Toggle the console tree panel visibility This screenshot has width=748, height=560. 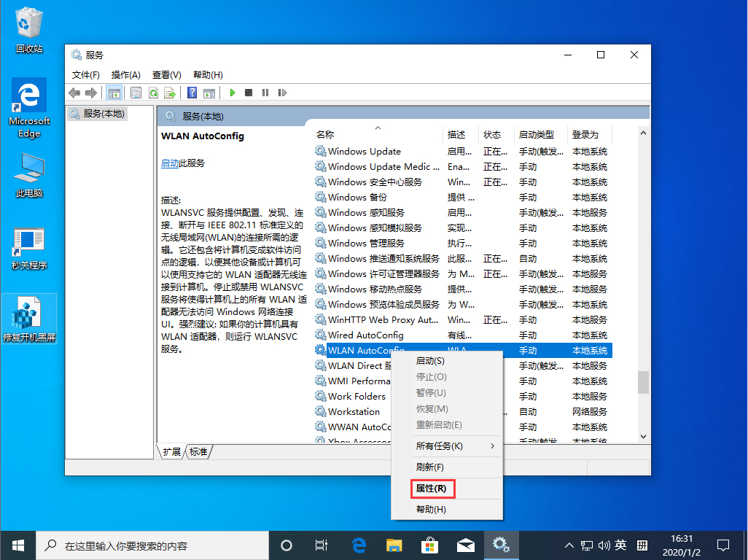tap(114, 93)
